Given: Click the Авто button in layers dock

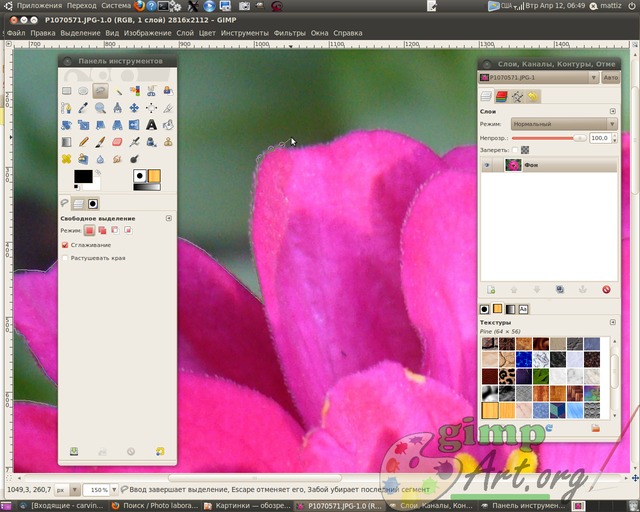Looking at the screenshot, I should tap(611, 78).
